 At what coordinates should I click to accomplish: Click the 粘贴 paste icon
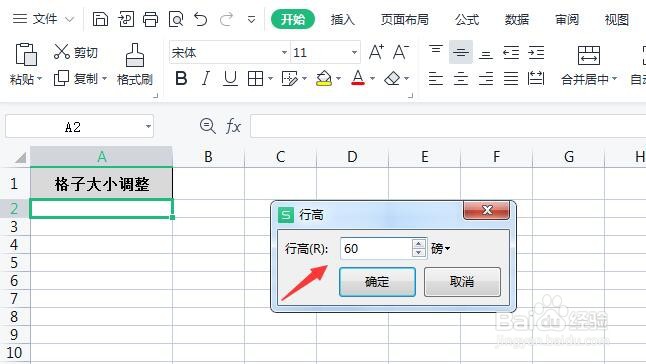[26, 54]
